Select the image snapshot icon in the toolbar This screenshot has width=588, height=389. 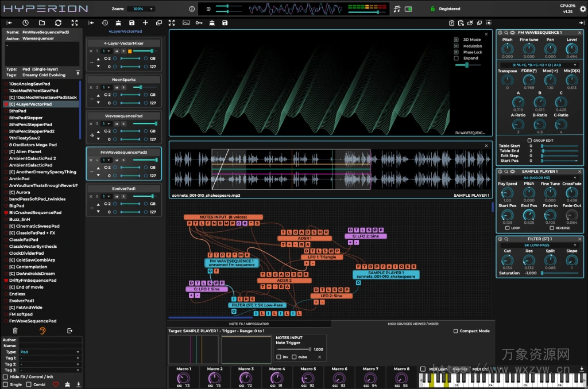(x=186, y=23)
